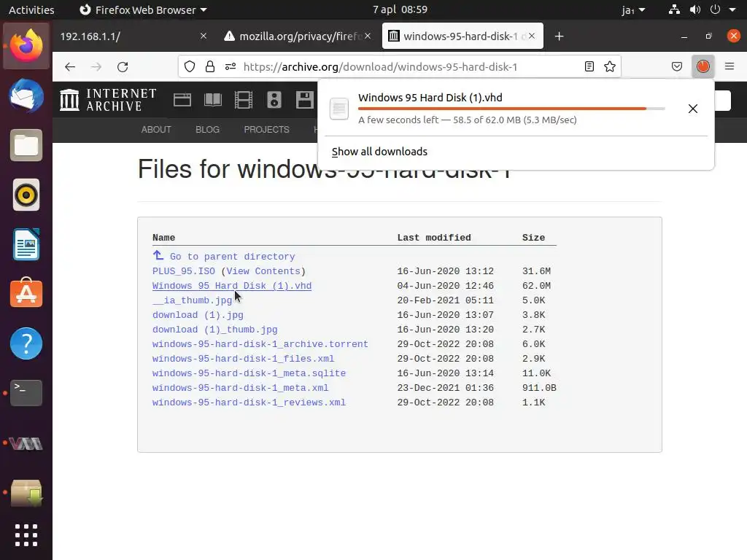Screen dimensions: 747x560
Task: Open the Help icon in dock
Action: coord(26,343)
